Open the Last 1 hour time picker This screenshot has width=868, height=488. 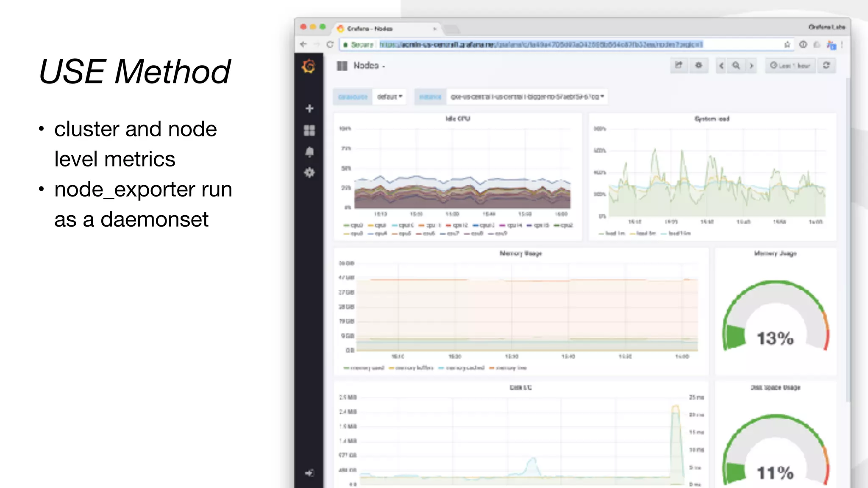click(790, 66)
